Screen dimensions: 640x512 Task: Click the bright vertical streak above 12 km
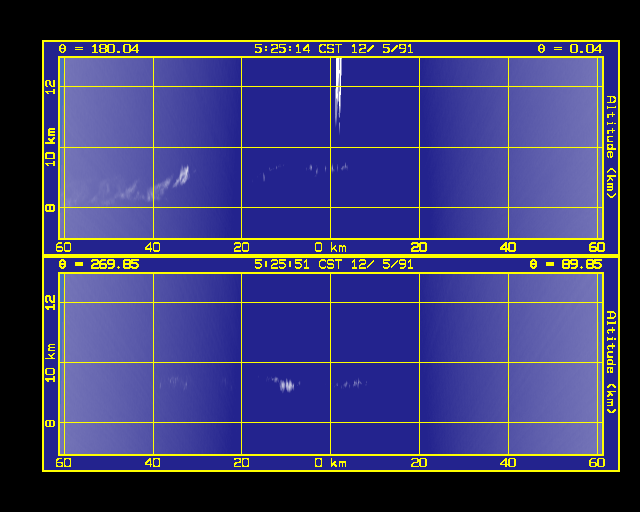coord(338,94)
